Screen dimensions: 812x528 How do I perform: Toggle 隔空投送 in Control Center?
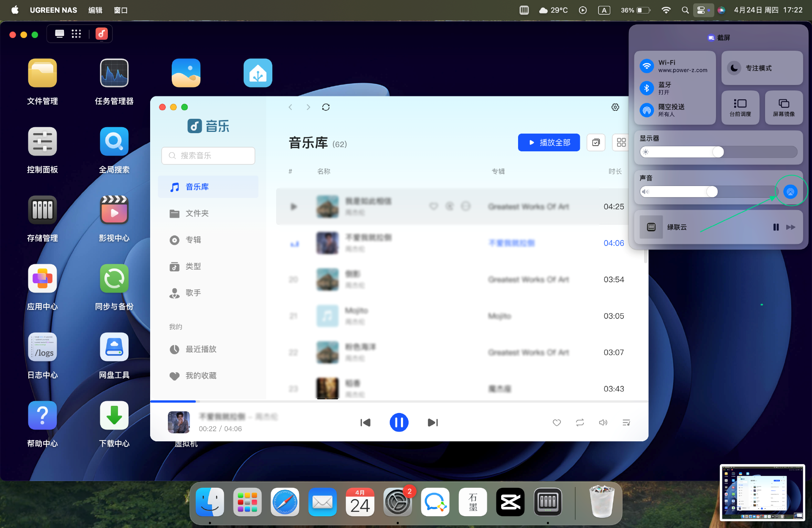pos(647,110)
